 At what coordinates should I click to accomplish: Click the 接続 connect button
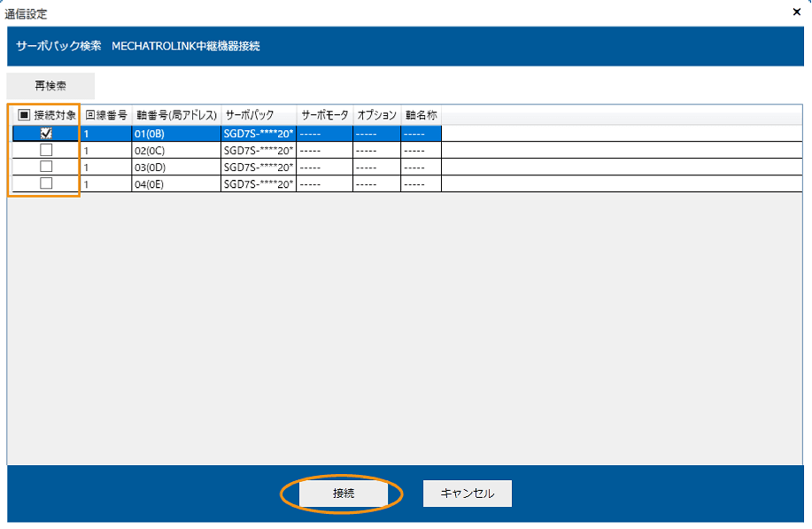pyautogui.click(x=347, y=494)
